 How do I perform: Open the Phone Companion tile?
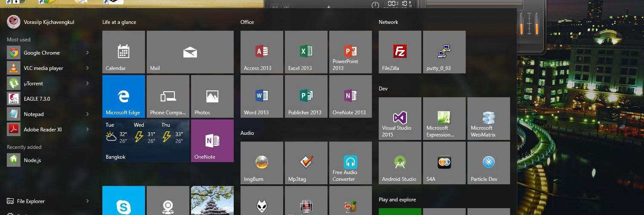click(x=168, y=96)
